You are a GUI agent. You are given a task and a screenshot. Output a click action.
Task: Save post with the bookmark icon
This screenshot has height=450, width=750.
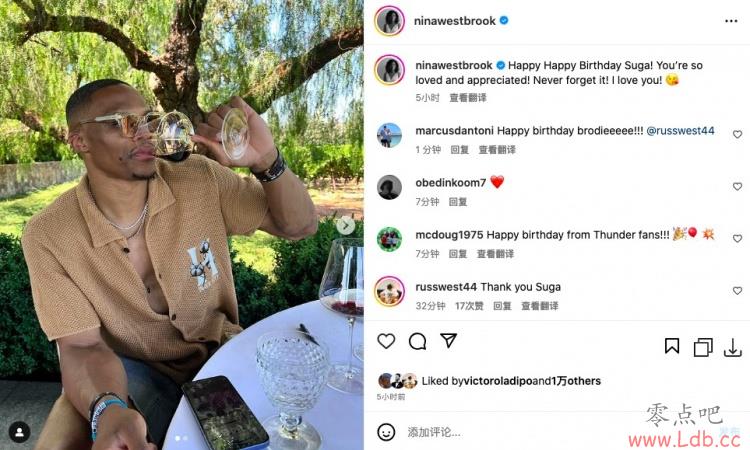click(672, 346)
